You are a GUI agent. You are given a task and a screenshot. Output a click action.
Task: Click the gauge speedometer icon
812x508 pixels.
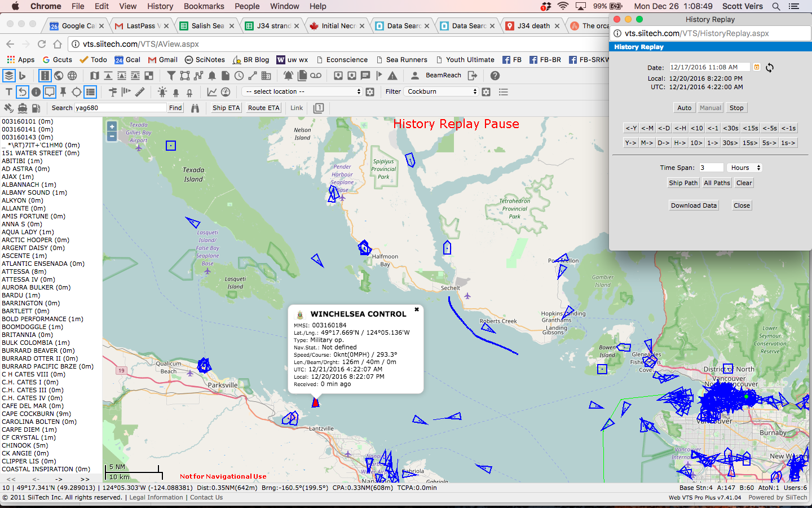click(x=226, y=91)
